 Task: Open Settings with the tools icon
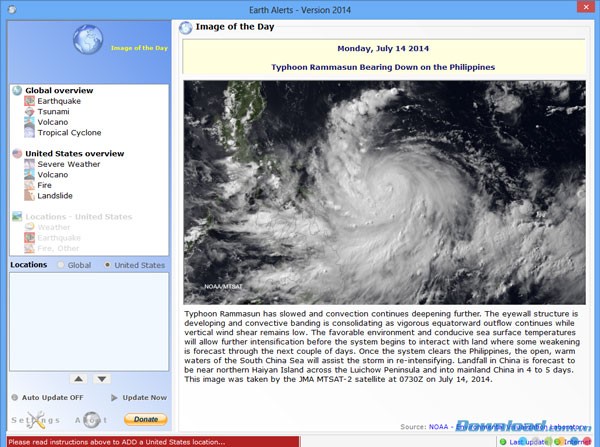click(x=36, y=420)
